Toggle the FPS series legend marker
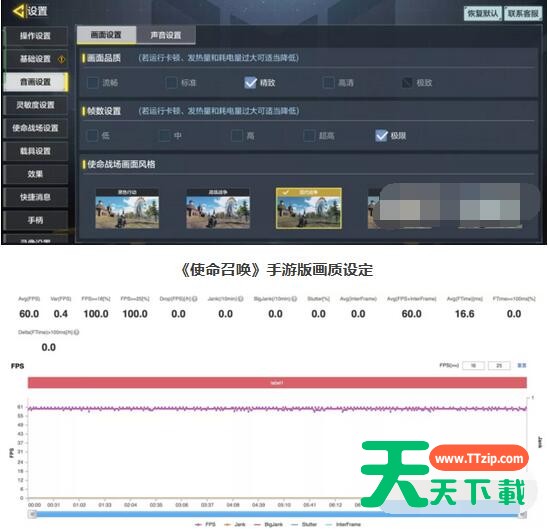 tap(198, 524)
